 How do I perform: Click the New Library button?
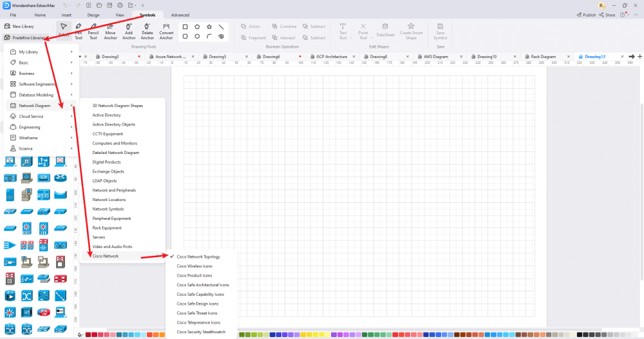pyautogui.click(x=19, y=26)
